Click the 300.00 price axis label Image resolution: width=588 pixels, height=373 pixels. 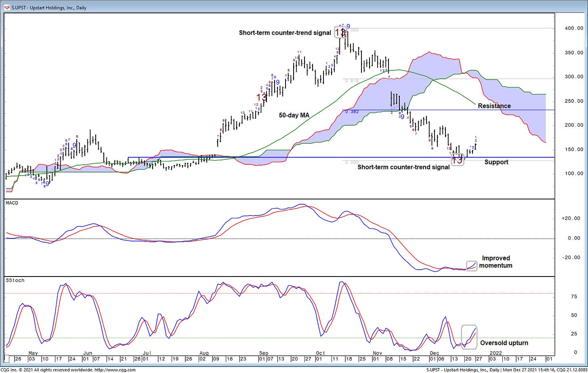574,77
